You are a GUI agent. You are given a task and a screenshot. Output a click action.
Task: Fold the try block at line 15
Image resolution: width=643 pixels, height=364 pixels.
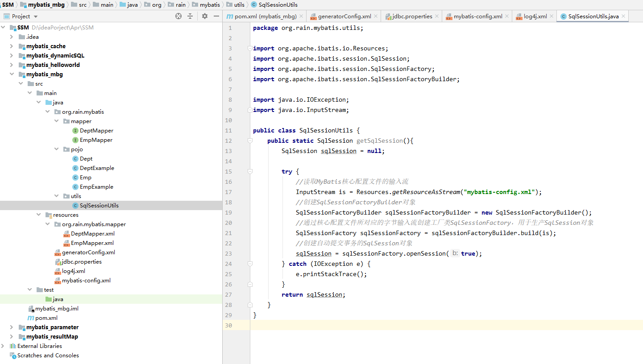coord(250,171)
